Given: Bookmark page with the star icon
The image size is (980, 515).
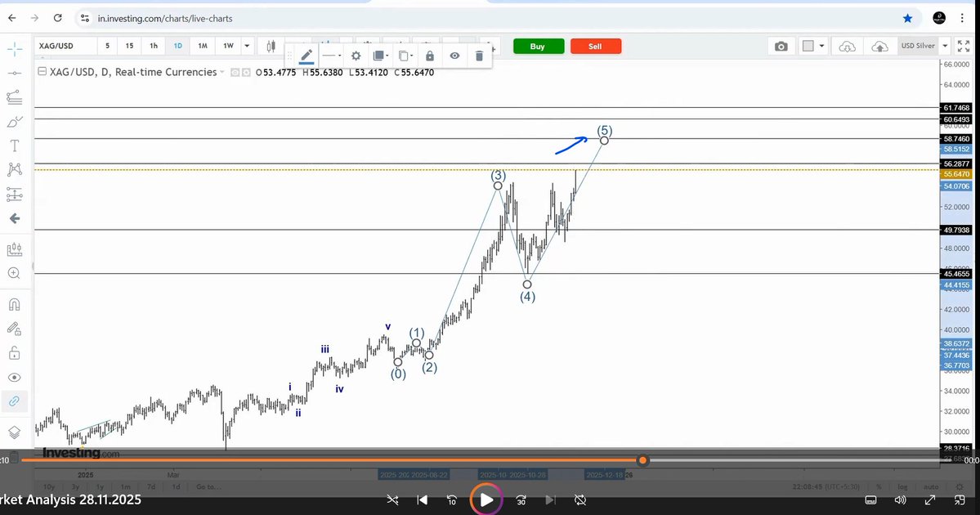Looking at the screenshot, I should (907, 18).
